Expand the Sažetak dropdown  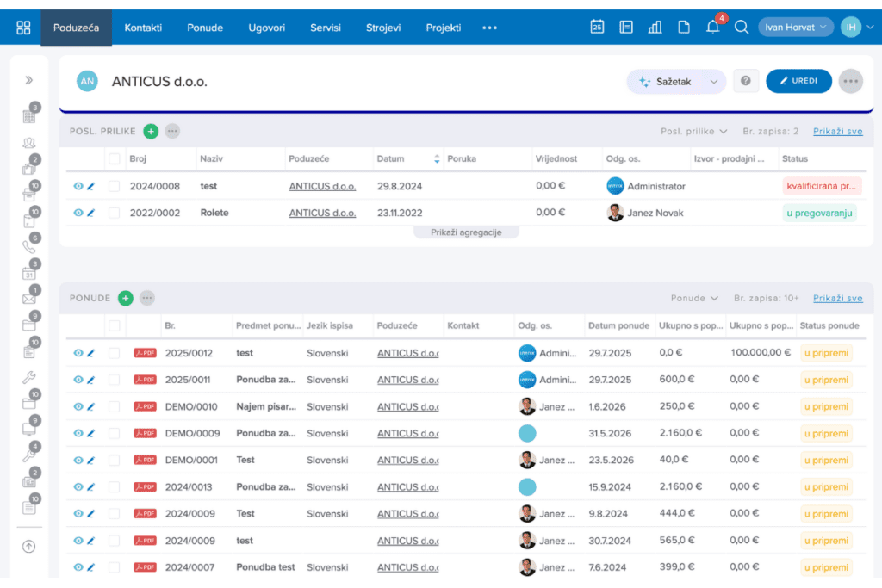coord(714,82)
